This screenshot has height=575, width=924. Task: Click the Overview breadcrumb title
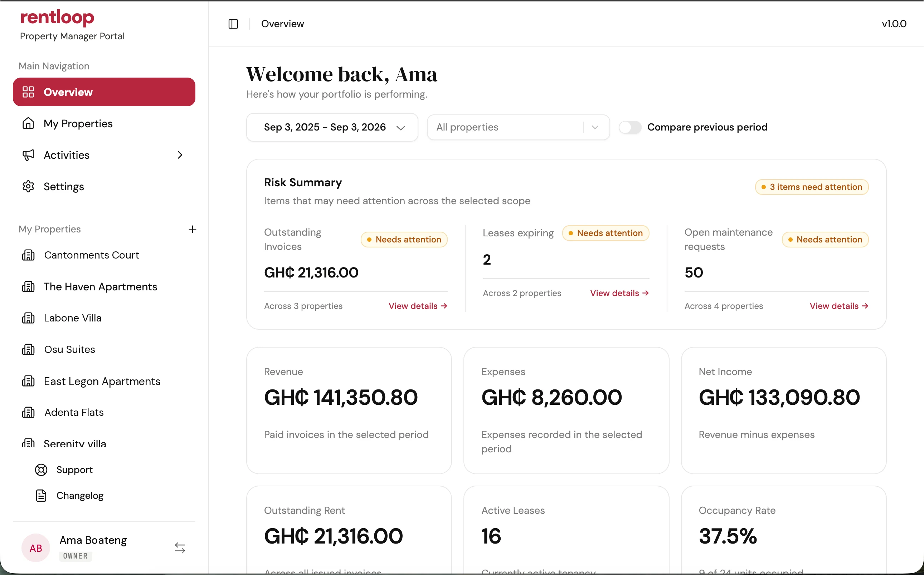282,24
